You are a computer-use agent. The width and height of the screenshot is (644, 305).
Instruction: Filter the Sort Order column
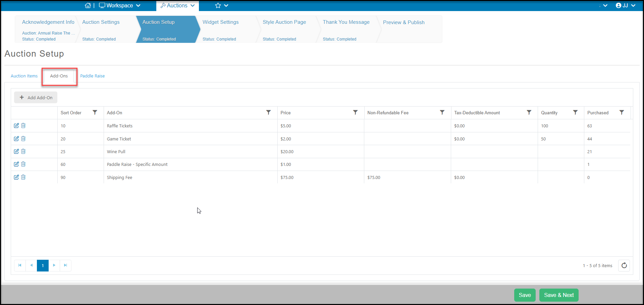[x=95, y=113]
